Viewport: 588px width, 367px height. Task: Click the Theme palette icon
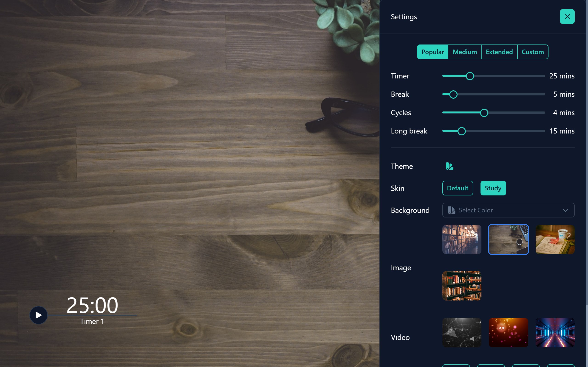click(x=449, y=166)
